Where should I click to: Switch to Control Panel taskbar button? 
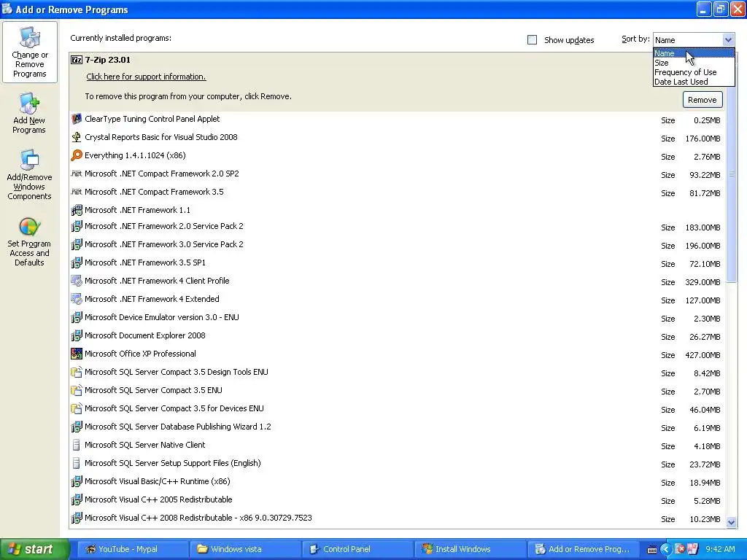(357, 549)
